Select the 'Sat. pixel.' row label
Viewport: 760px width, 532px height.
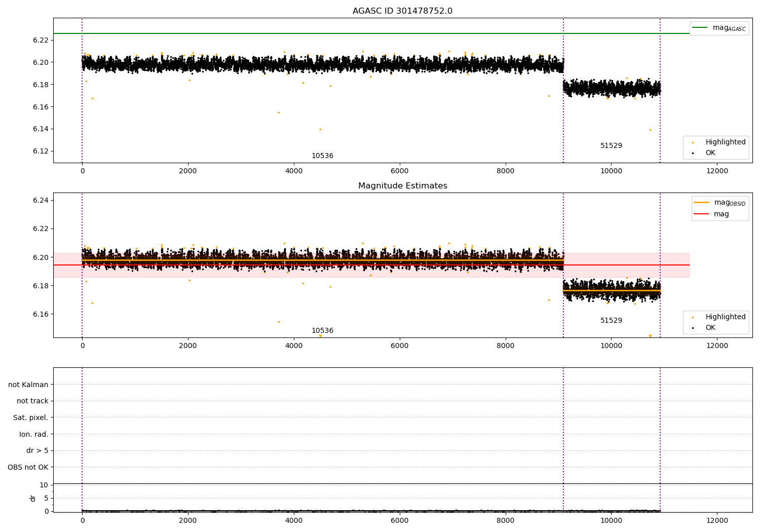click(x=30, y=417)
